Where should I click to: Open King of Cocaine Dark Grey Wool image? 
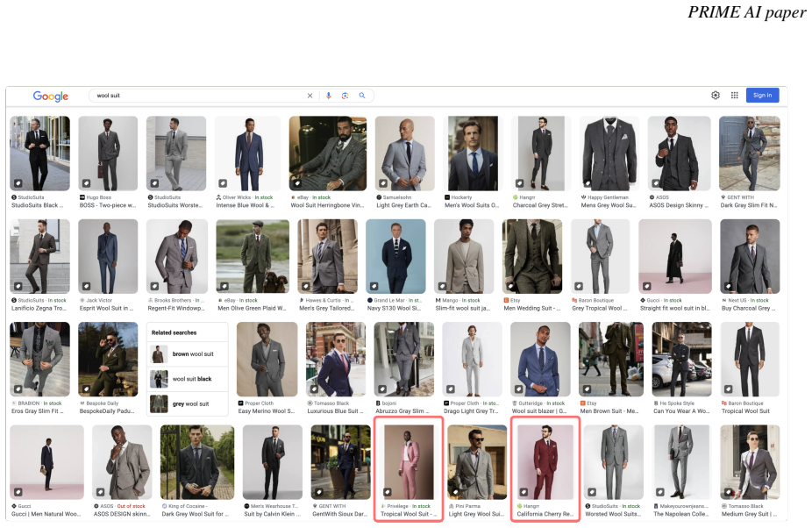[x=197, y=463]
